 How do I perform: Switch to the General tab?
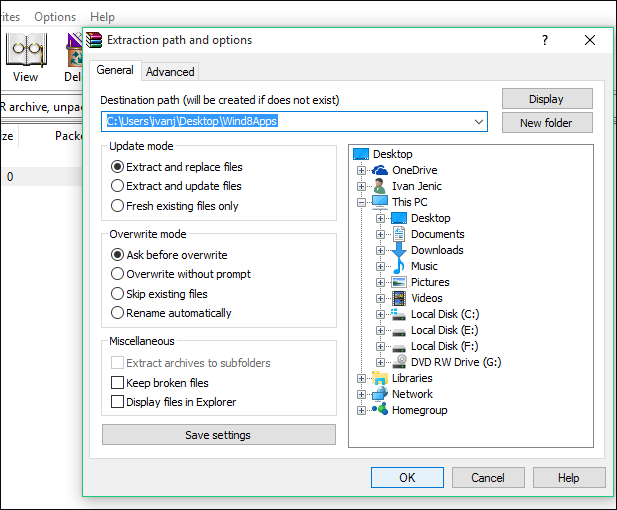click(115, 70)
